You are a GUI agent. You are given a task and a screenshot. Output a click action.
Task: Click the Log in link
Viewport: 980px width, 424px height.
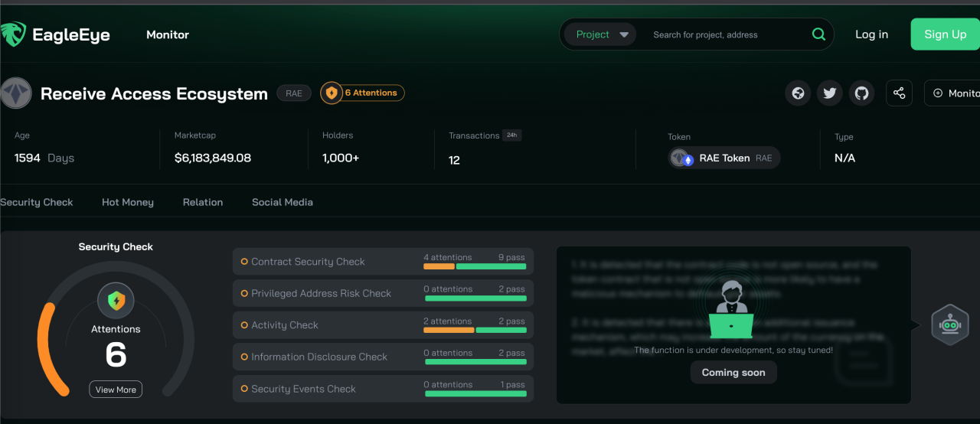(x=871, y=34)
